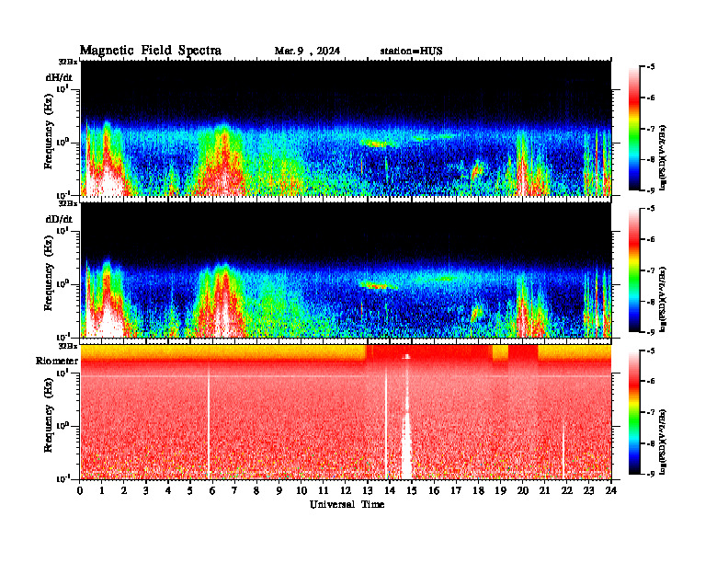Click hour tick label 20 on time axis
The height and width of the screenshot is (563, 728).
pyautogui.click(x=522, y=490)
